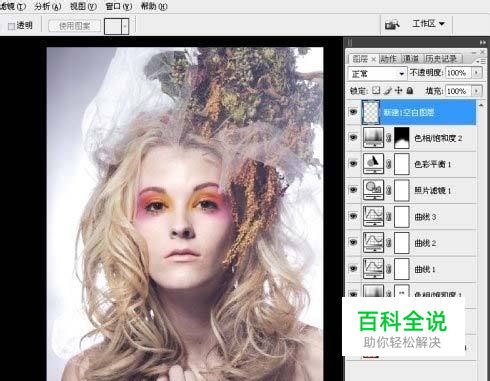Select the 照片滤镜 1 layer name

[433, 190]
